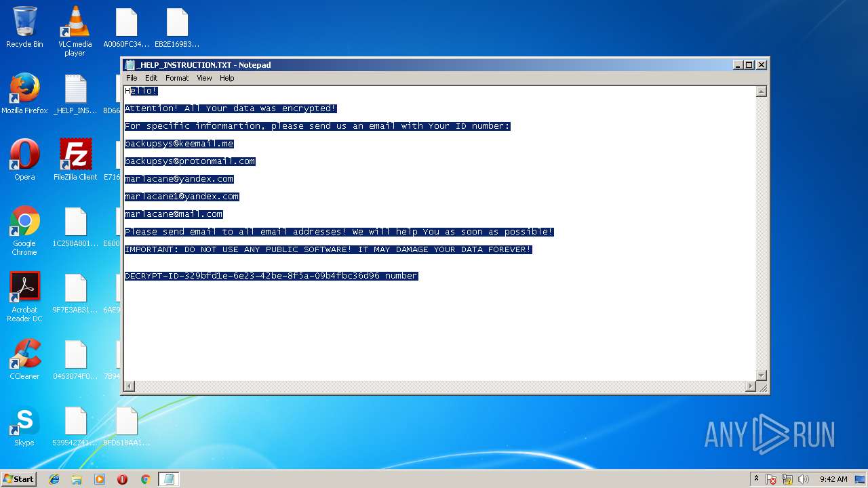The width and height of the screenshot is (868, 488).
Task: Click horizontal scrollbar right arrow
Action: pyautogui.click(x=751, y=386)
